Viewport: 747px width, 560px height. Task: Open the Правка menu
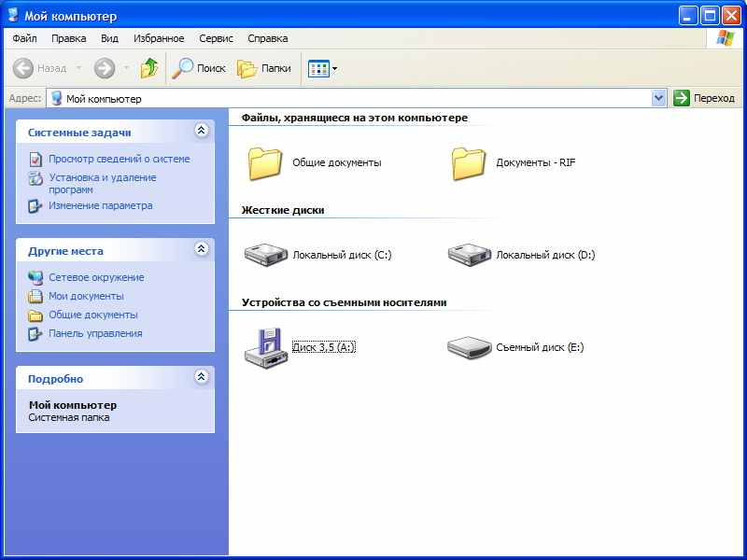[68, 38]
